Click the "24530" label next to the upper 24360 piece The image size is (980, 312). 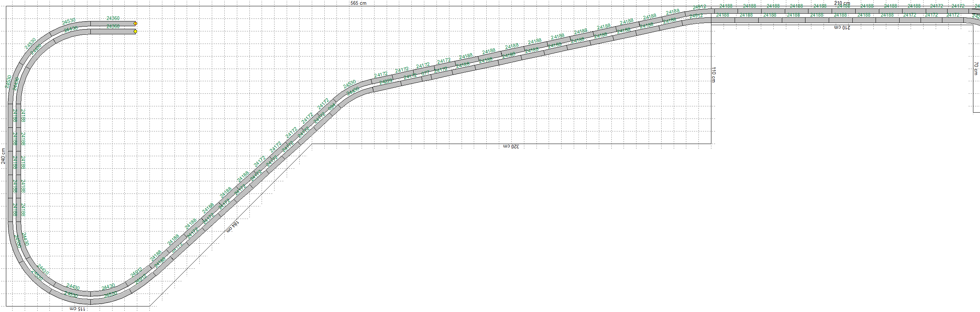(x=69, y=21)
